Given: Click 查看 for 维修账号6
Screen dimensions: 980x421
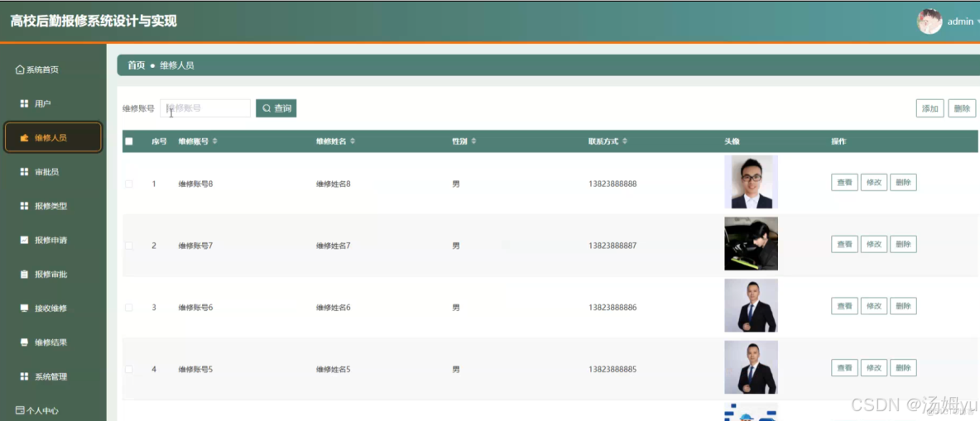Looking at the screenshot, I should tap(844, 307).
